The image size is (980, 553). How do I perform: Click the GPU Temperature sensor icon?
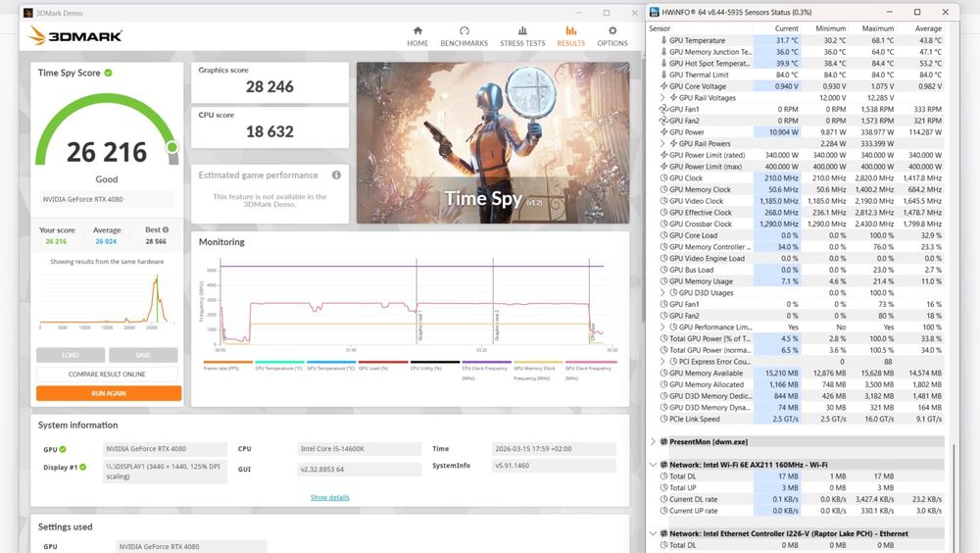pyautogui.click(x=663, y=40)
